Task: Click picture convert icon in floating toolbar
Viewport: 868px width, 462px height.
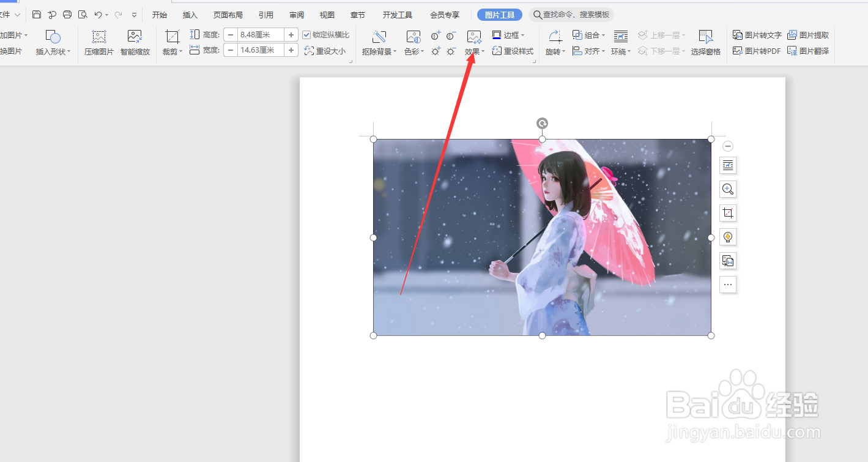Action: click(x=728, y=261)
